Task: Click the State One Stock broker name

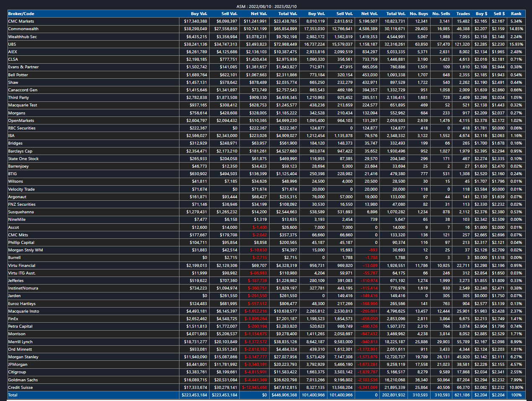Action: point(23,159)
